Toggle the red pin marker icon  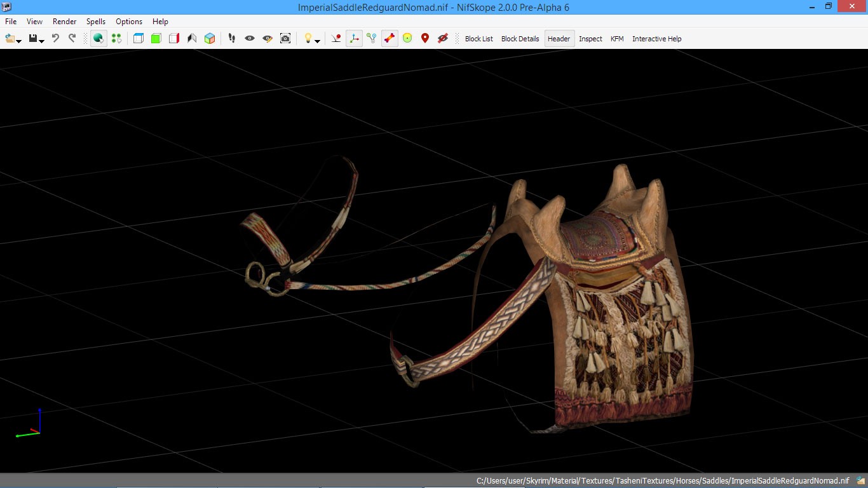point(425,38)
